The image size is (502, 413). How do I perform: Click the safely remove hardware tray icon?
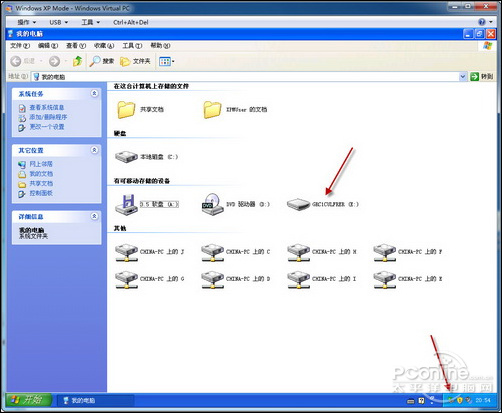pyautogui.click(x=451, y=400)
